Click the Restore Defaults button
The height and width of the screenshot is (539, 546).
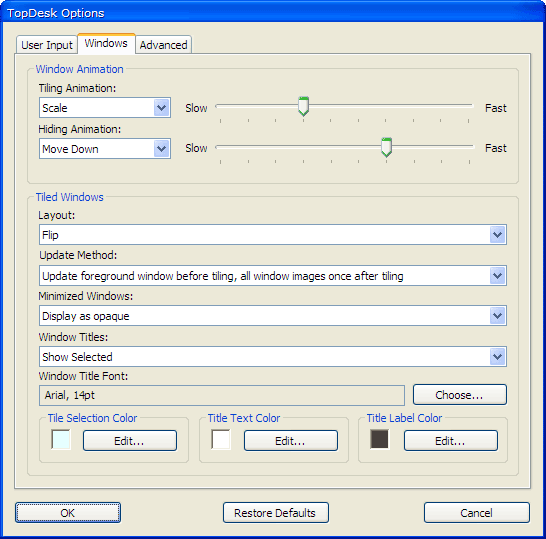point(275,513)
